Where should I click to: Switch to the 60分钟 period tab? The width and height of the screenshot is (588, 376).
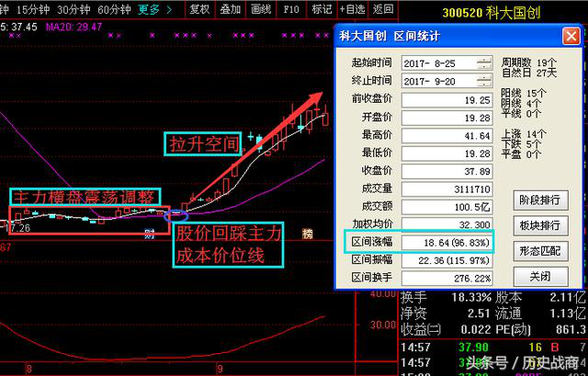tap(114, 9)
